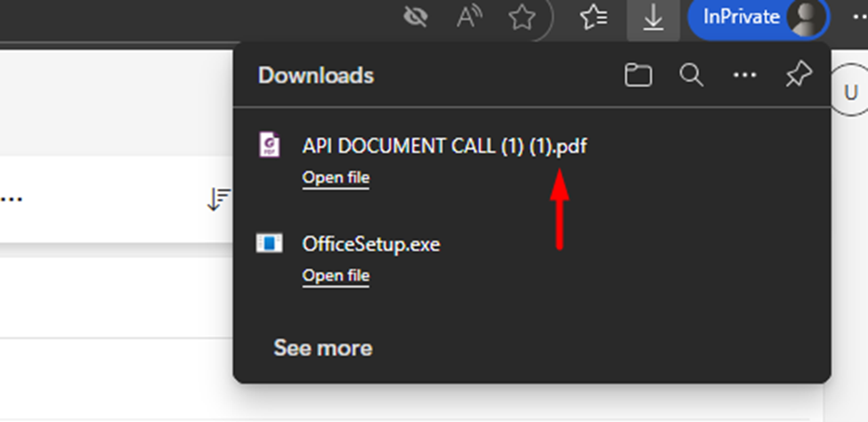Toggle the Downloads toolbar button
The image size is (868, 422).
pyautogui.click(x=653, y=18)
